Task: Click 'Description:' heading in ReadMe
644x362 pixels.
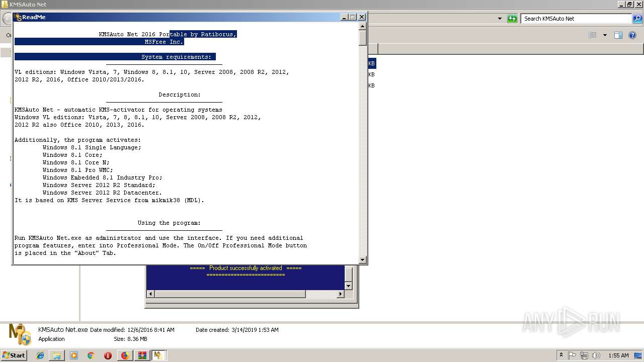Action: [x=180, y=95]
